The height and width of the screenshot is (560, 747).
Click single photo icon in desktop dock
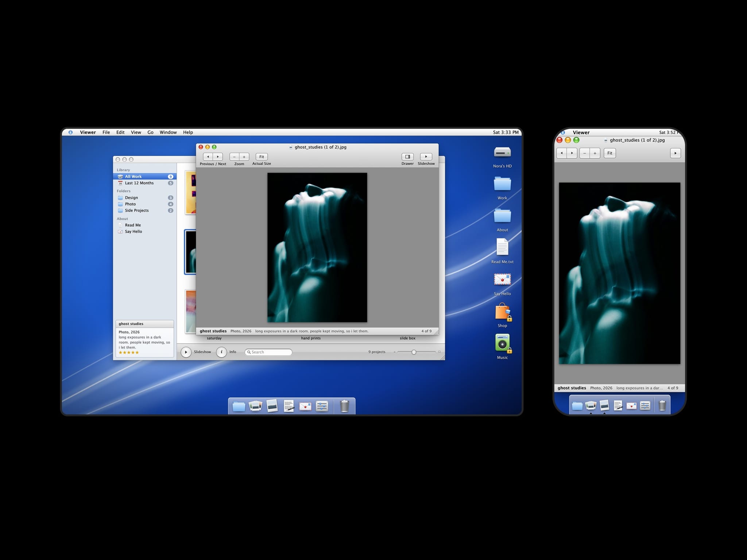272,406
